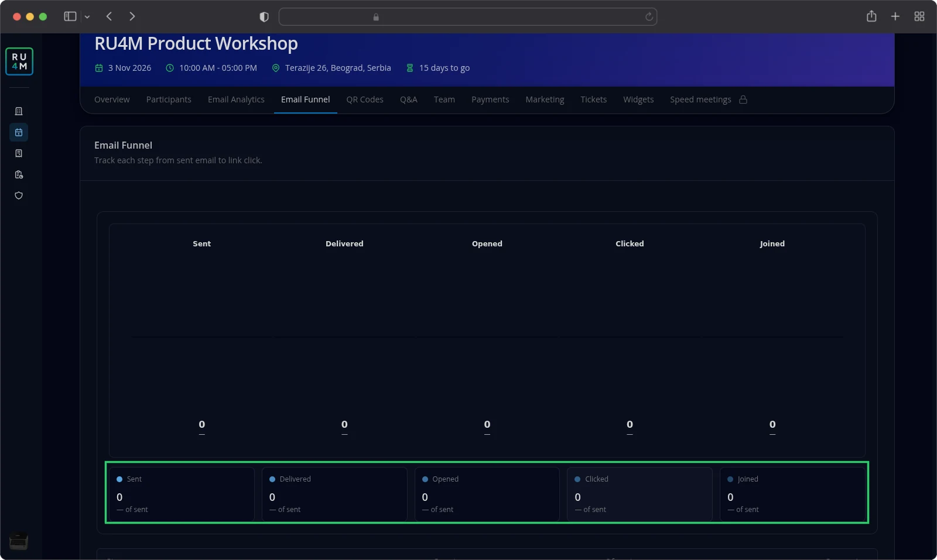Open the building organization sidebar icon
The height and width of the screenshot is (560, 937).
[19, 111]
